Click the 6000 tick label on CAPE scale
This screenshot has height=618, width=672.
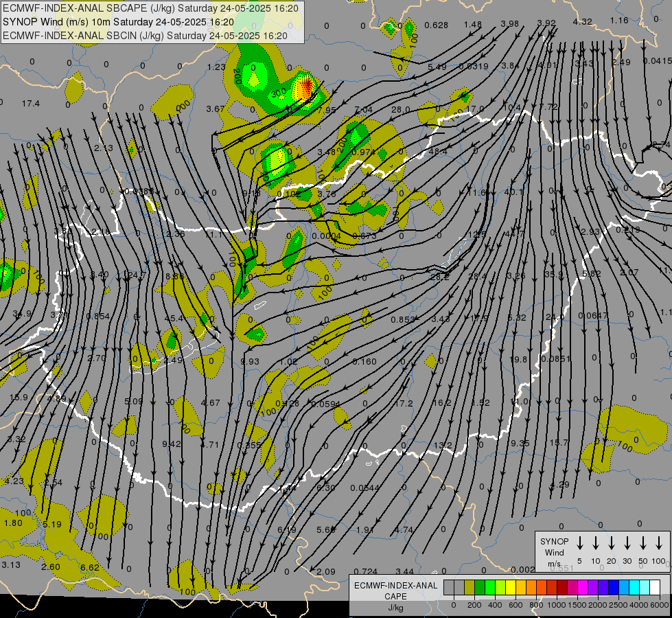pos(660,605)
